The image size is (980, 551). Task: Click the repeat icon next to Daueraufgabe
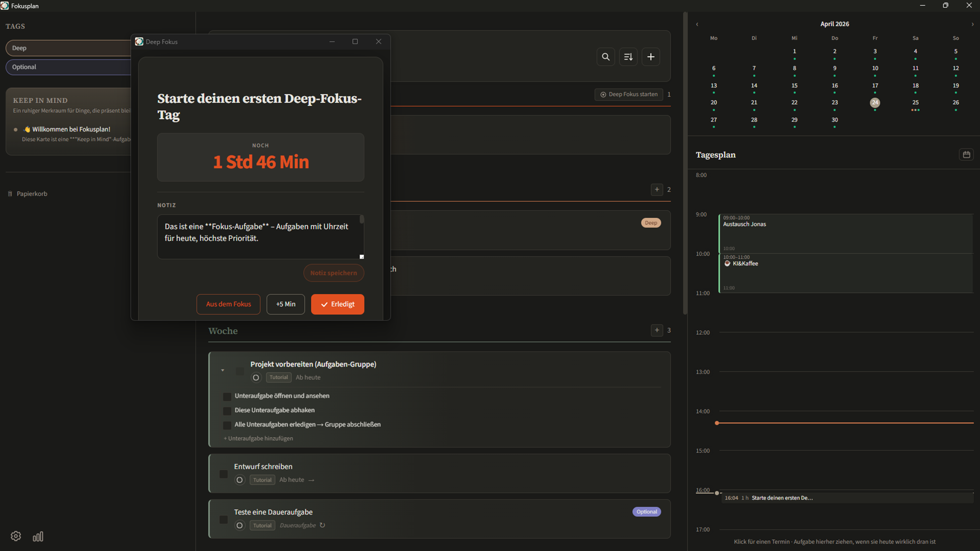(323, 525)
